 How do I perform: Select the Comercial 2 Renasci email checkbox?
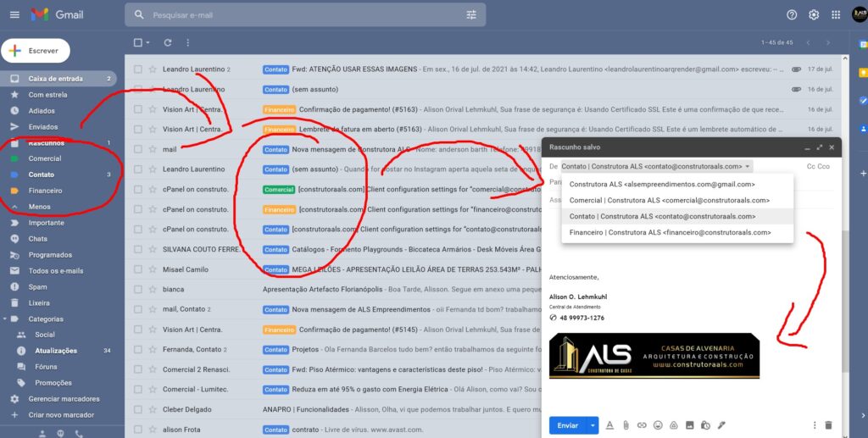click(138, 369)
